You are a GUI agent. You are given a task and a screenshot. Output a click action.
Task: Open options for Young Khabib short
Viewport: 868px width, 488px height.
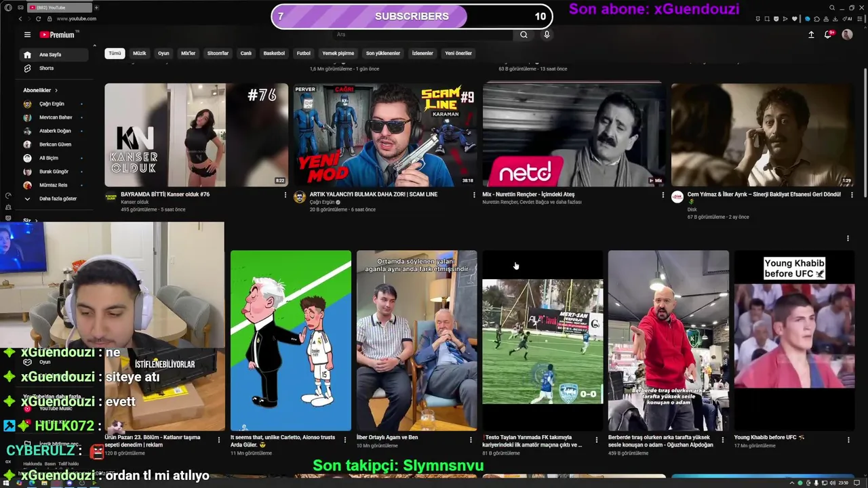click(x=848, y=440)
